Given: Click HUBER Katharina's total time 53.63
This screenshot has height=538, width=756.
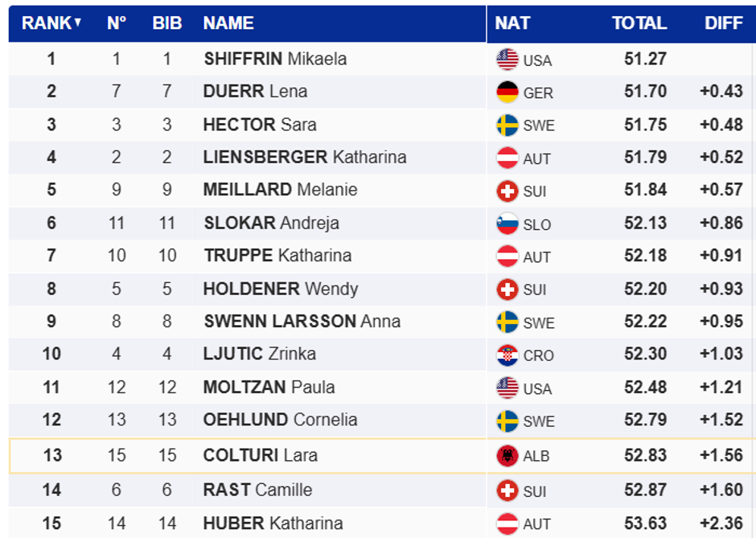Looking at the screenshot, I should 645,523.
